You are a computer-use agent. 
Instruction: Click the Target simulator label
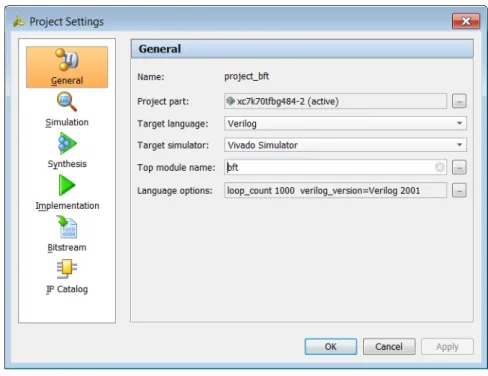click(x=173, y=145)
